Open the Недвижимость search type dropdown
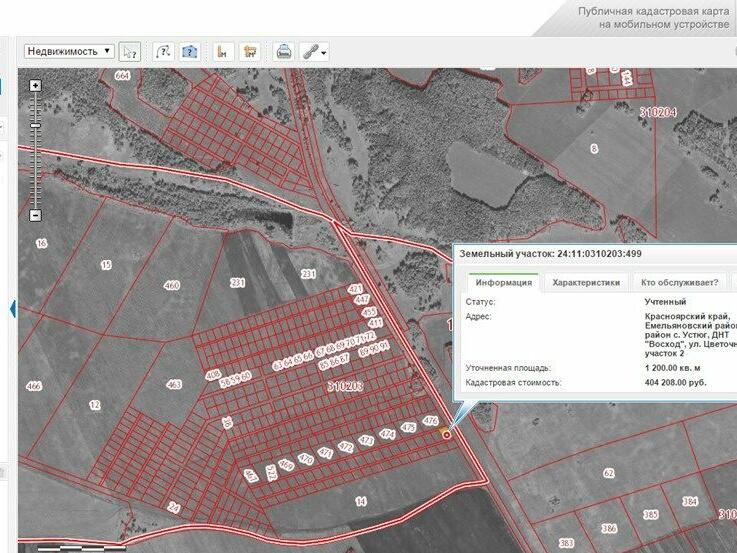Image resolution: width=737 pixels, height=553 pixels. 69,51
